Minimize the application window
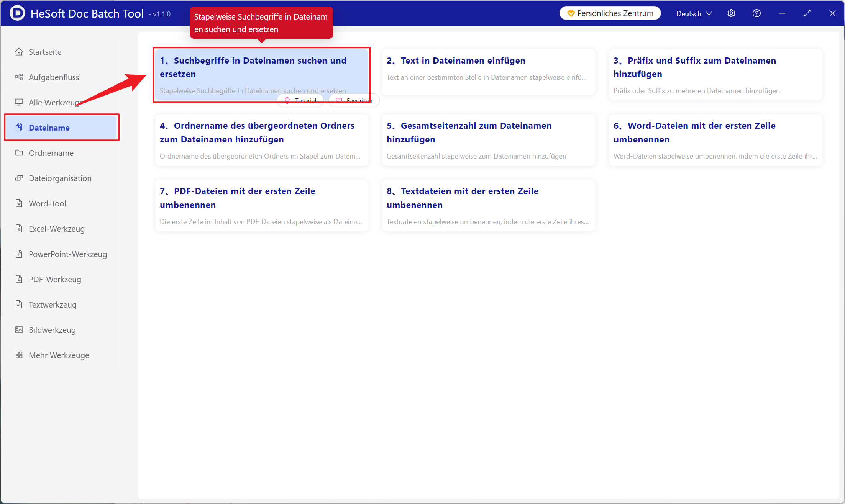 tap(782, 13)
